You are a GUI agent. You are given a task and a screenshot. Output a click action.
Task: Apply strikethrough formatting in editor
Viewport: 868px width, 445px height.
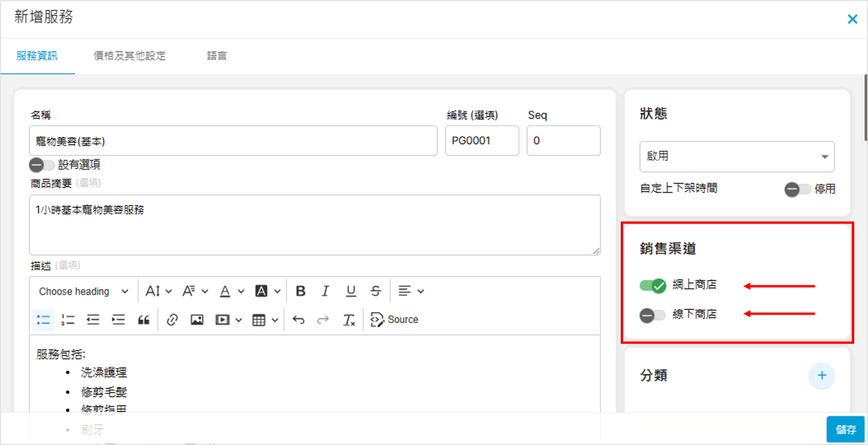(375, 291)
